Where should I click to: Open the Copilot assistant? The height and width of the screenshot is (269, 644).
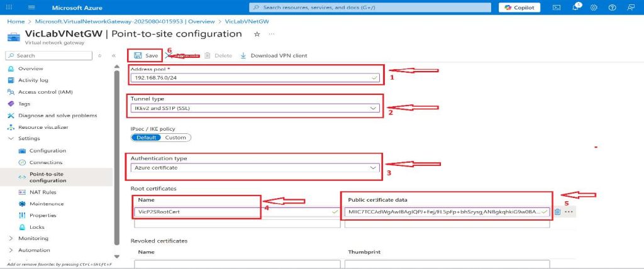click(519, 8)
